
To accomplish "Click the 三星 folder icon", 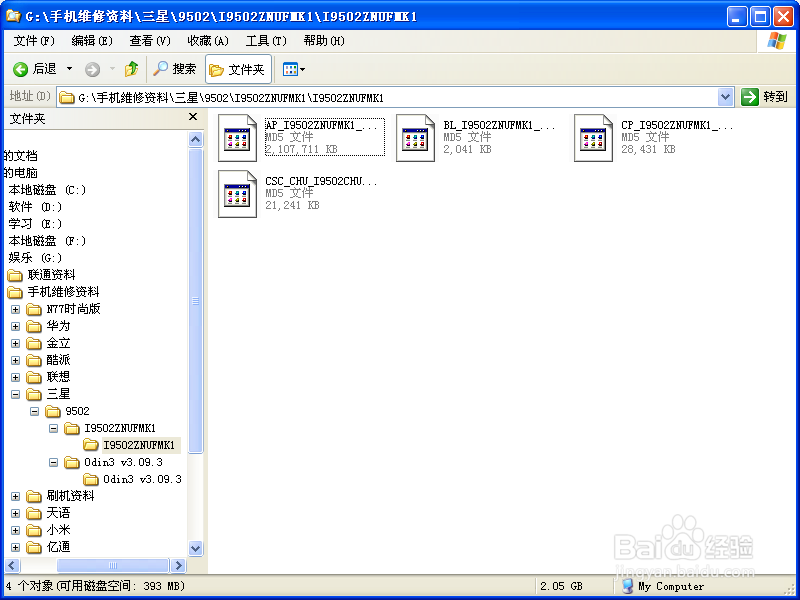I will 34,394.
